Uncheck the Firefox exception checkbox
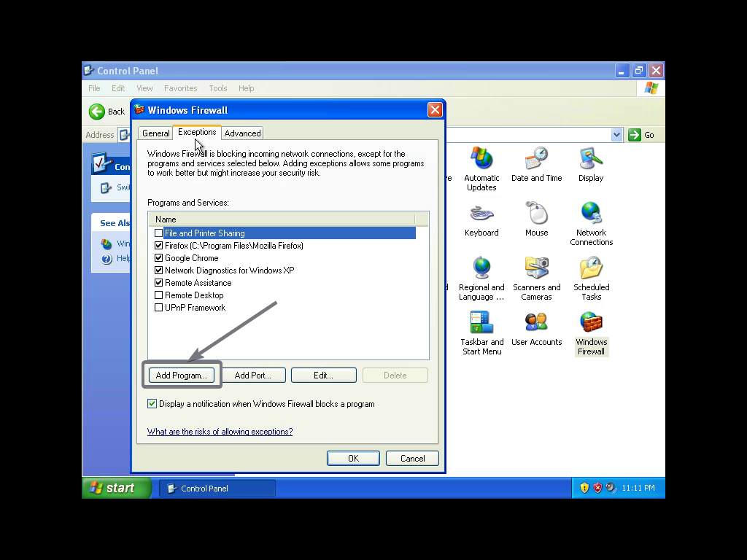The width and height of the screenshot is (747, 560). point(158,246)
